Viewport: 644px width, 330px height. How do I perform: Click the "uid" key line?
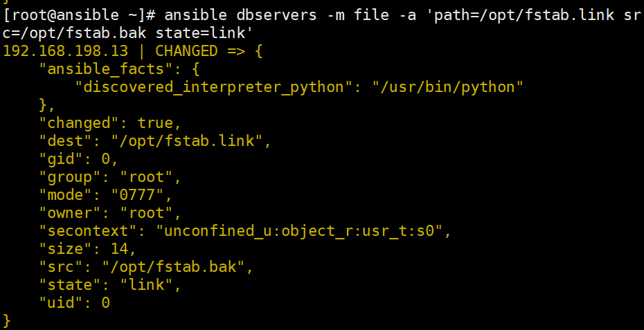pyautogui.click(x=74, y=303)
